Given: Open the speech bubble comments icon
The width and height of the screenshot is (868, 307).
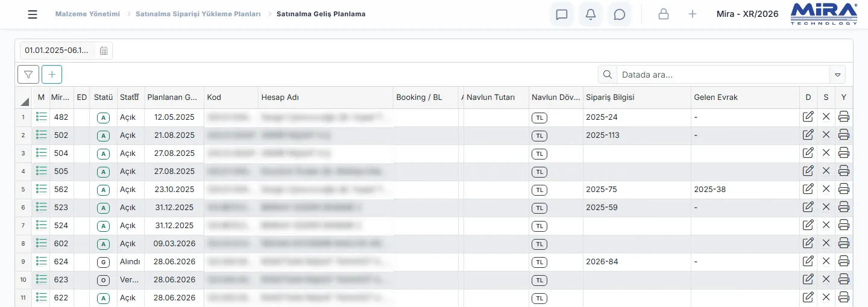Looking at the screenshot, I should 620,14.
